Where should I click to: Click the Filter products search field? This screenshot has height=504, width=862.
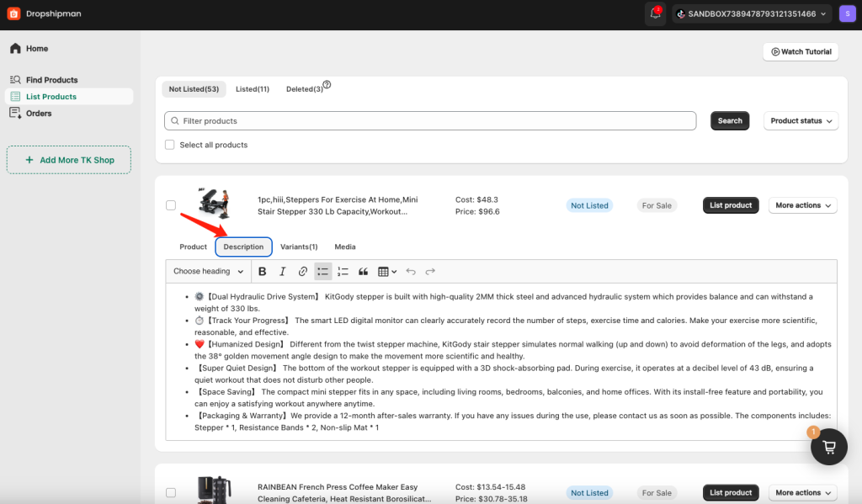pyautogui.click(x=430, y=121)
